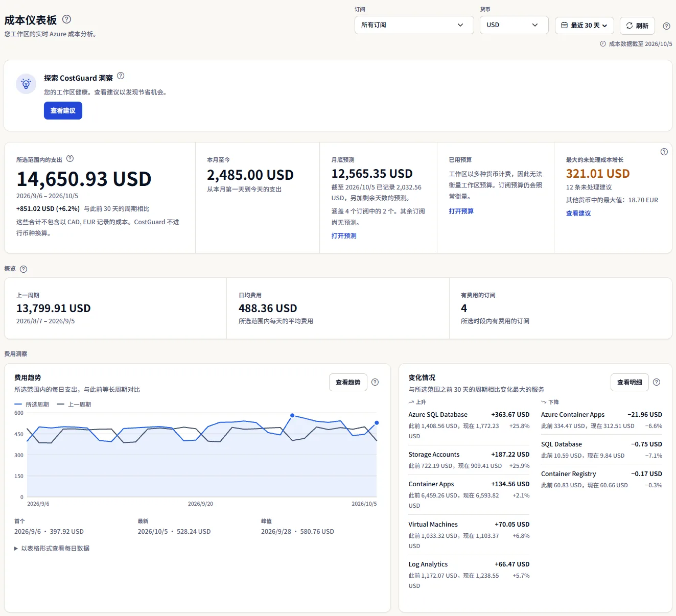Click the 查看明细 button
Image resolution: width=676 pixels, height=616 pixels.
click(630, 382)
